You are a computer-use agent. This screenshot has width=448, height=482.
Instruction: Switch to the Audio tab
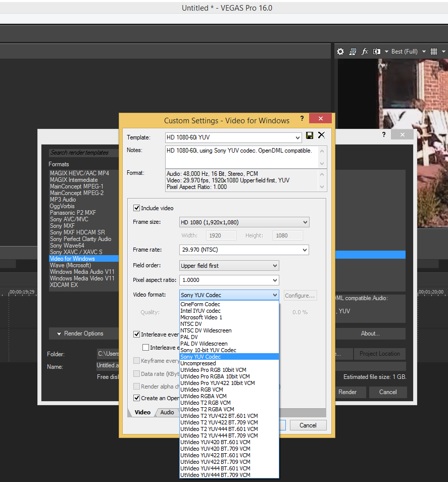click(167, 412)
